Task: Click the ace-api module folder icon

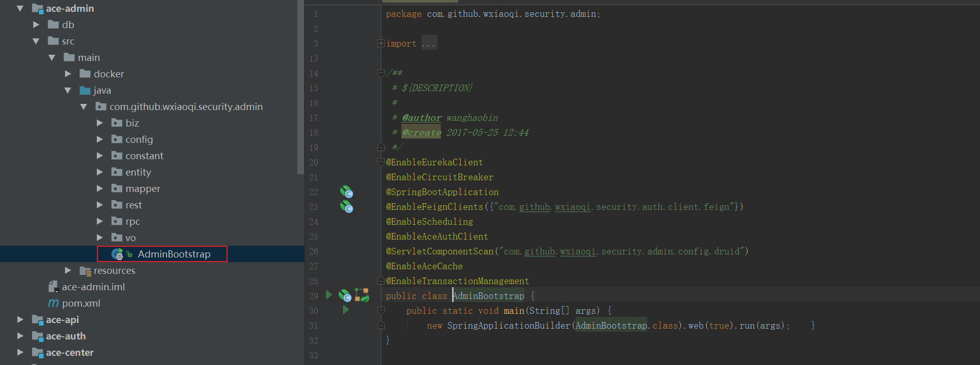Action: coord(37,319)
